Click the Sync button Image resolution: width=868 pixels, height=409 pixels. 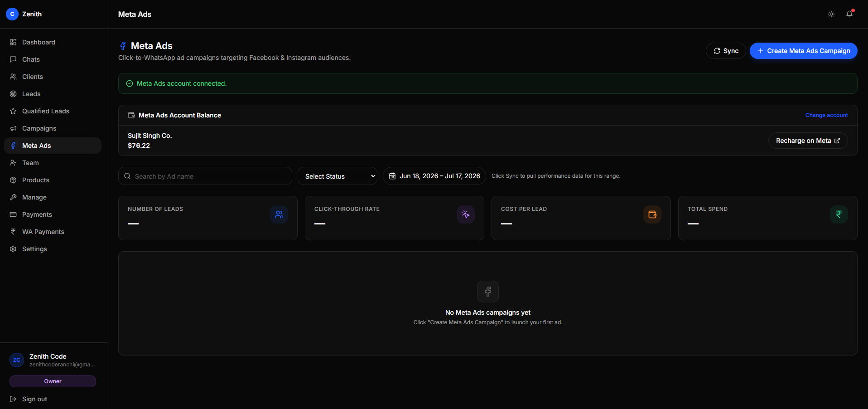[x=726, y=51]
